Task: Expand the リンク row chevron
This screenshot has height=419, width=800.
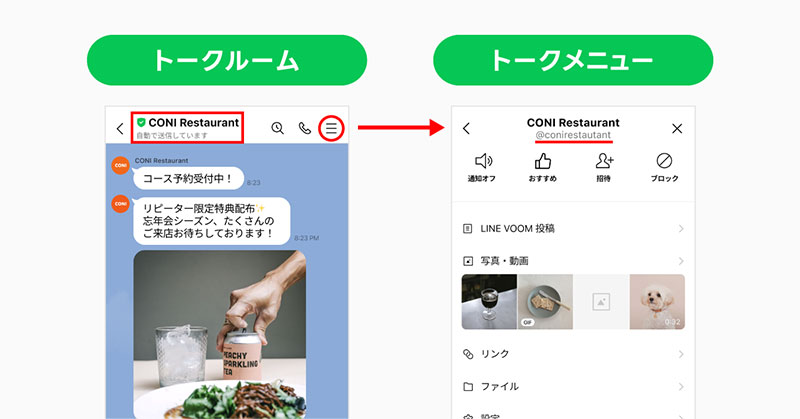Action: point(681,354)
